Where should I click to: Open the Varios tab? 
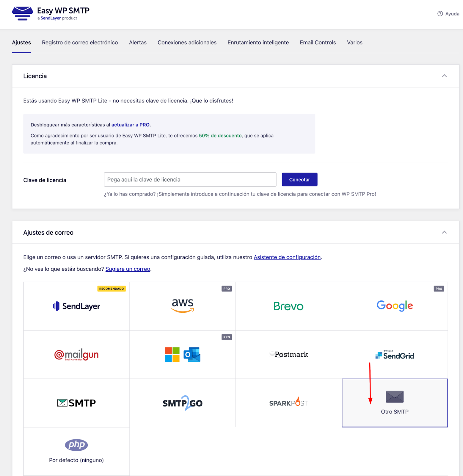point(355,43)
